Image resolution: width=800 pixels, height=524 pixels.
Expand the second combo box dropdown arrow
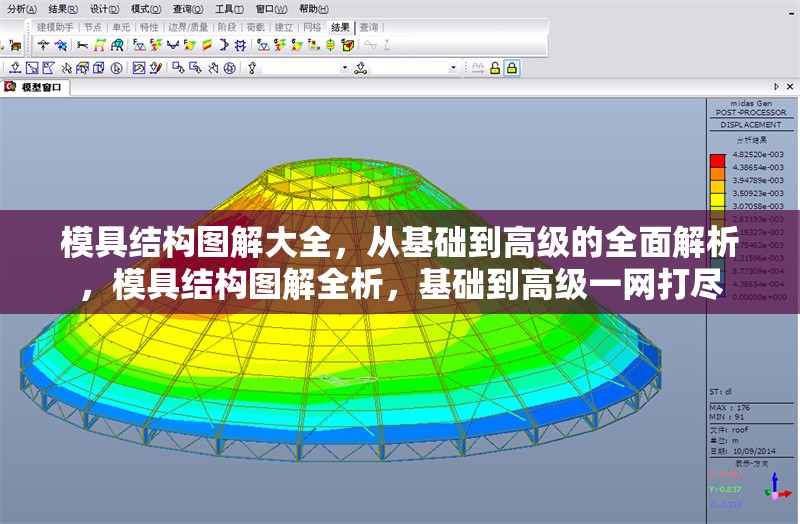point(453,68)
